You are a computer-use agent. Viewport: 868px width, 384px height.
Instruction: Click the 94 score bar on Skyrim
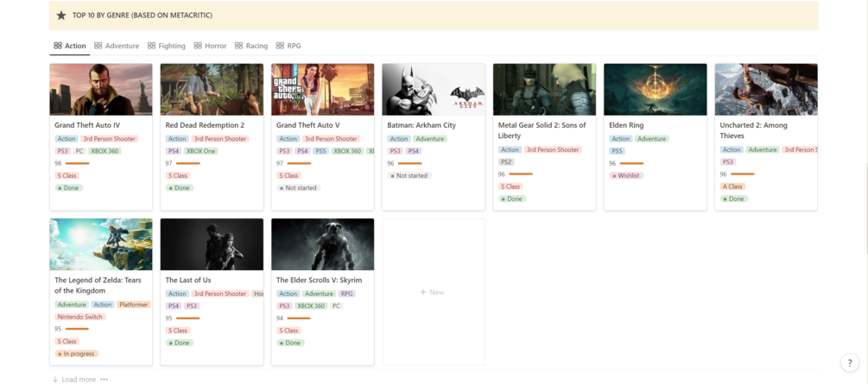299,318
